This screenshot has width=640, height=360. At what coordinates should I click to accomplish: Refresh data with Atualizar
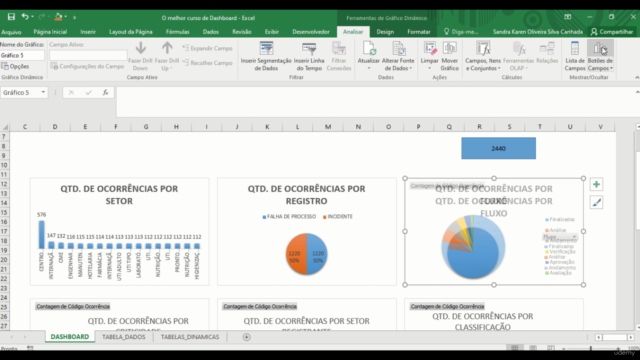369,56
